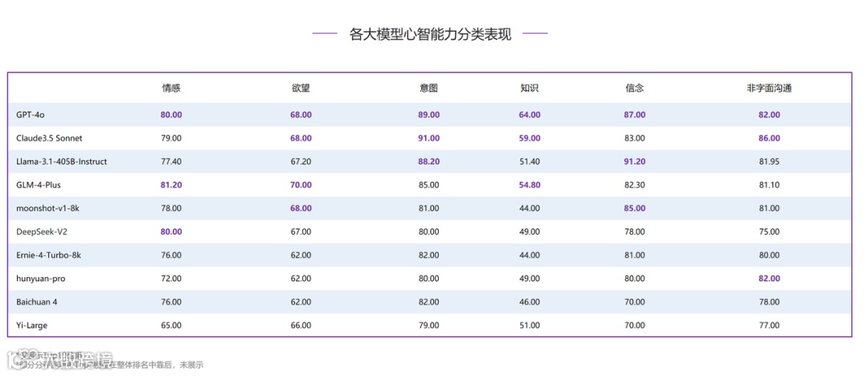Viewport: 868px width, 376px height.
Task: Select Llama-3.1-405B's 欲望 score 67.20
Action: (x=301, y=161)
